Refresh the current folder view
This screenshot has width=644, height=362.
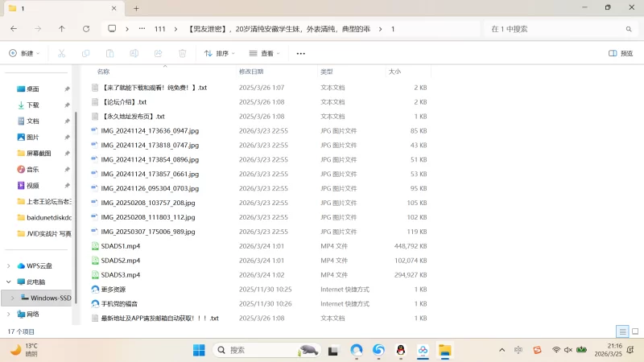[x=86, y=28]
